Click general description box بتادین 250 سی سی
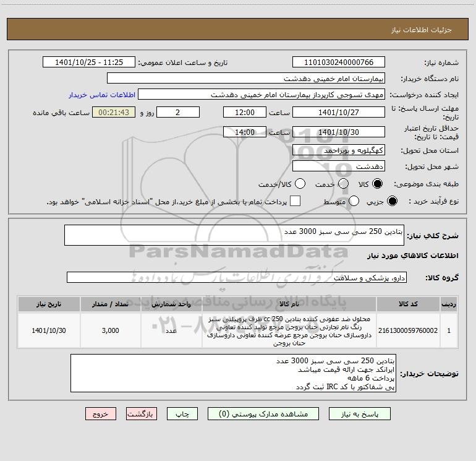476x461 pixels. (x=234, y=235)
